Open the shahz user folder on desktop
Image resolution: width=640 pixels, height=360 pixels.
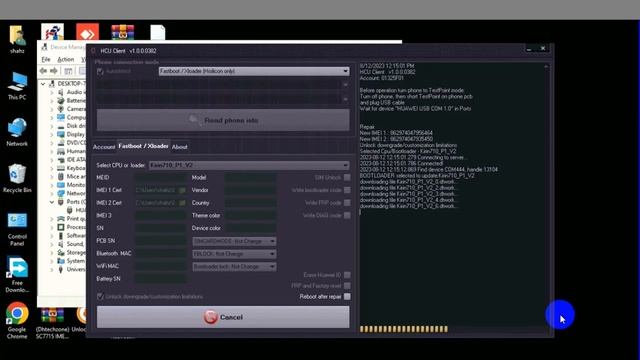pos(17,40)
